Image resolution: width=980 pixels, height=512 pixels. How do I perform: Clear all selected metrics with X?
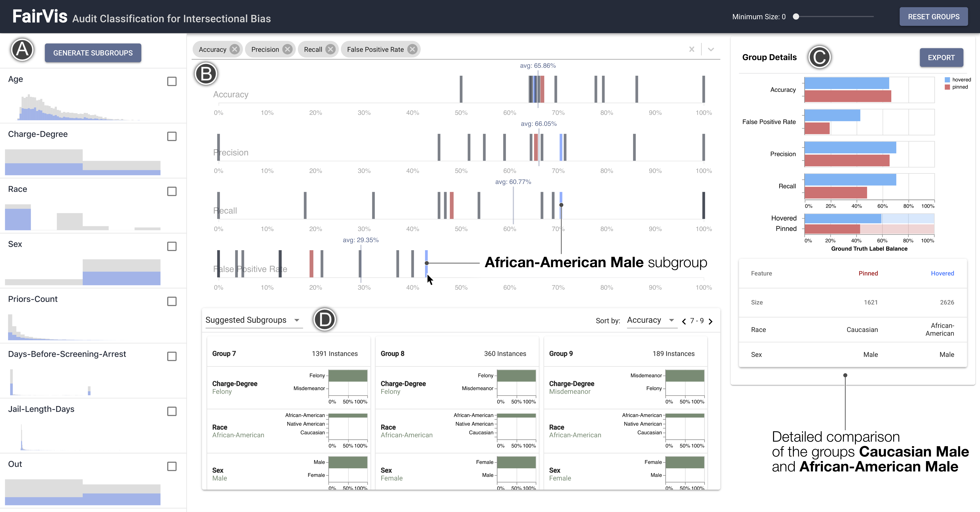tap(692, 49)
